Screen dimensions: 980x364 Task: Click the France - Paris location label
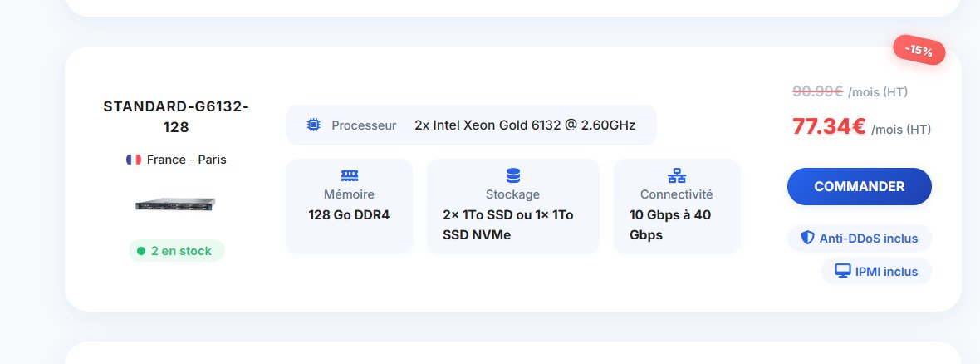click(x=186, y=160)
